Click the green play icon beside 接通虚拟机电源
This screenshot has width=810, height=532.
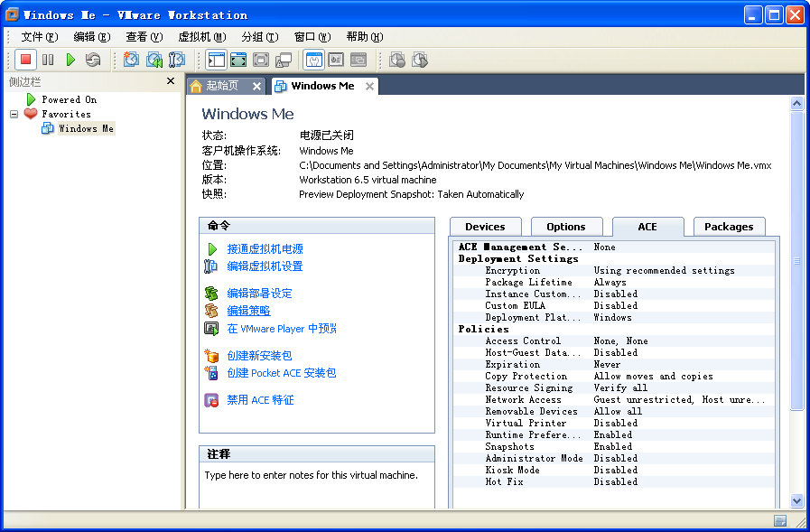tap(212, 249)
